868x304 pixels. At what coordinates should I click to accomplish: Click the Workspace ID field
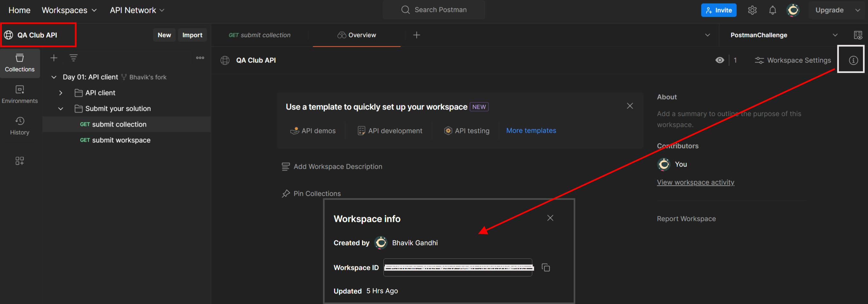[x=458, y=268]
